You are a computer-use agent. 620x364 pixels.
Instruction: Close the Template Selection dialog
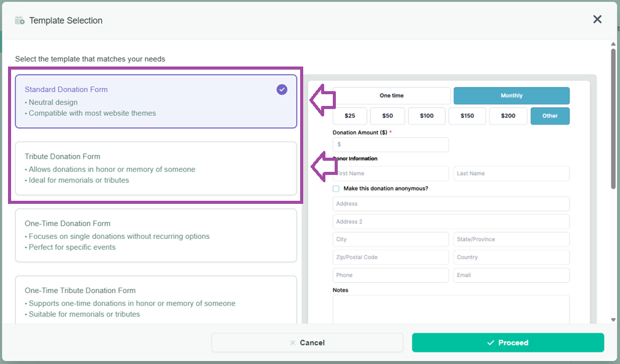(597, 20)
